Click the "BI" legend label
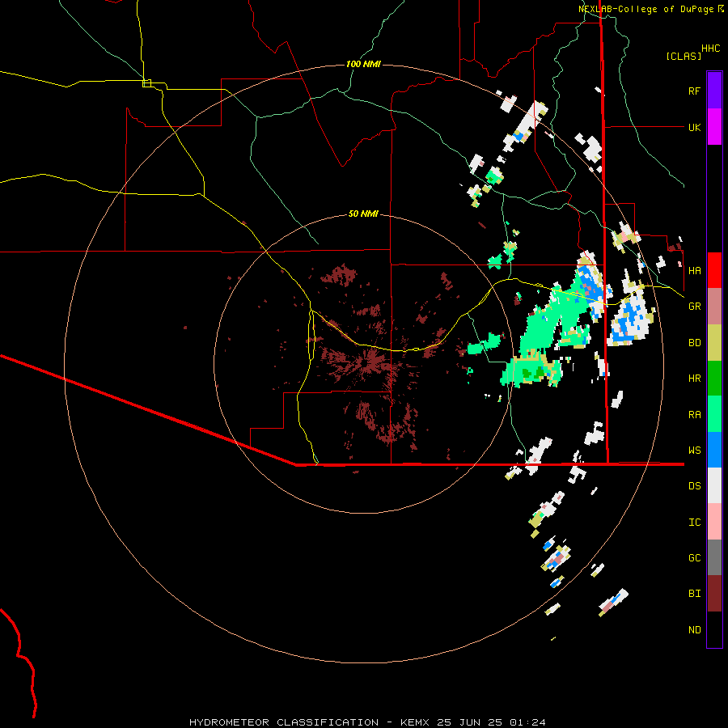Image resolution: width=728 pixels, height=728 pixels. (x=694, y=594)
